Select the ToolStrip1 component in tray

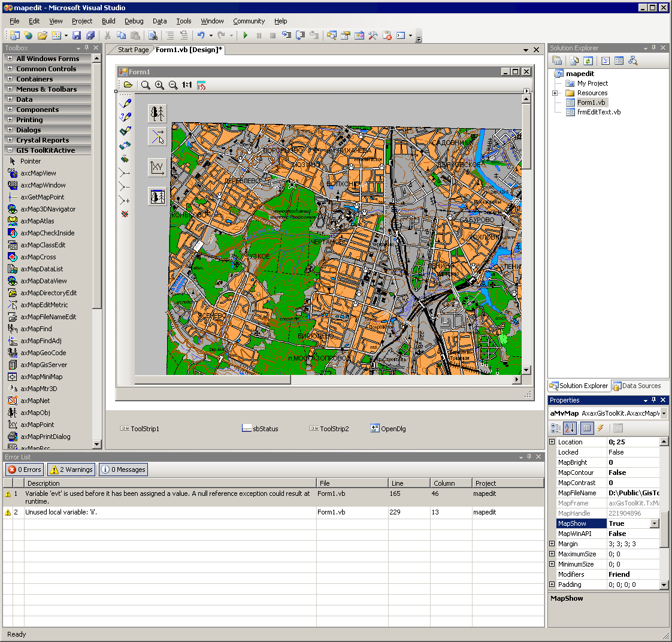tap(140, 429)
